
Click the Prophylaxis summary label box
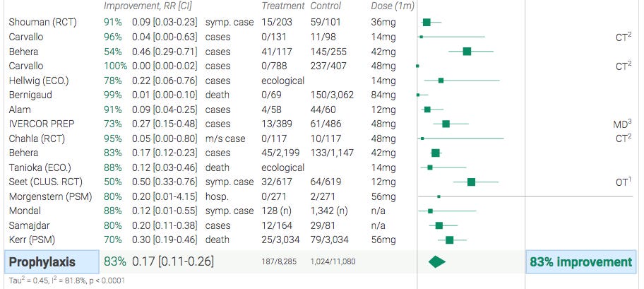click(52, 262)
